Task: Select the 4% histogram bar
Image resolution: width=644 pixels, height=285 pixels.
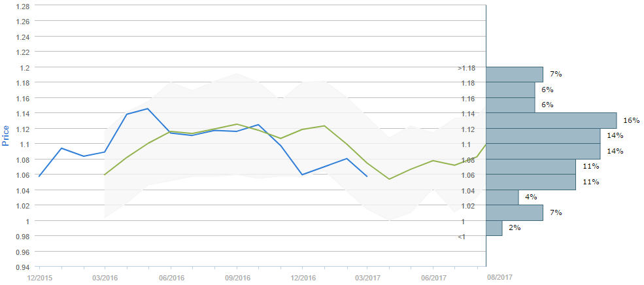Action: pyautogui.click(x=502, y=197)
